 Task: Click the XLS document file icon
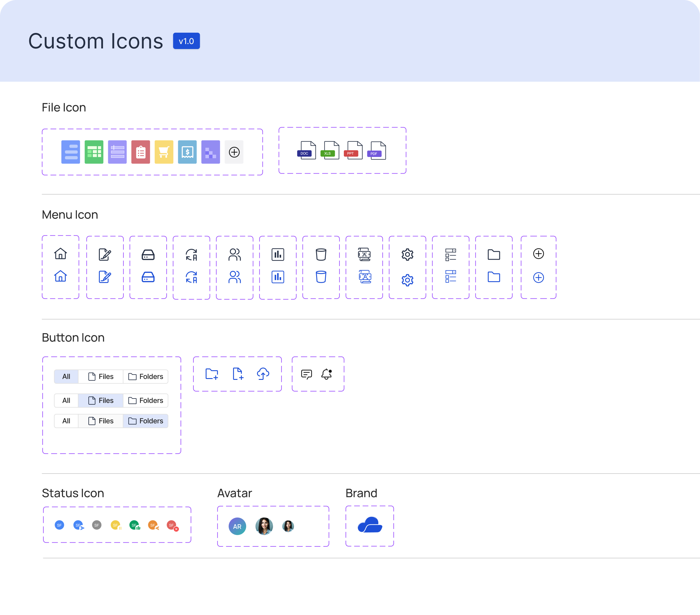(x=330, y=151)
